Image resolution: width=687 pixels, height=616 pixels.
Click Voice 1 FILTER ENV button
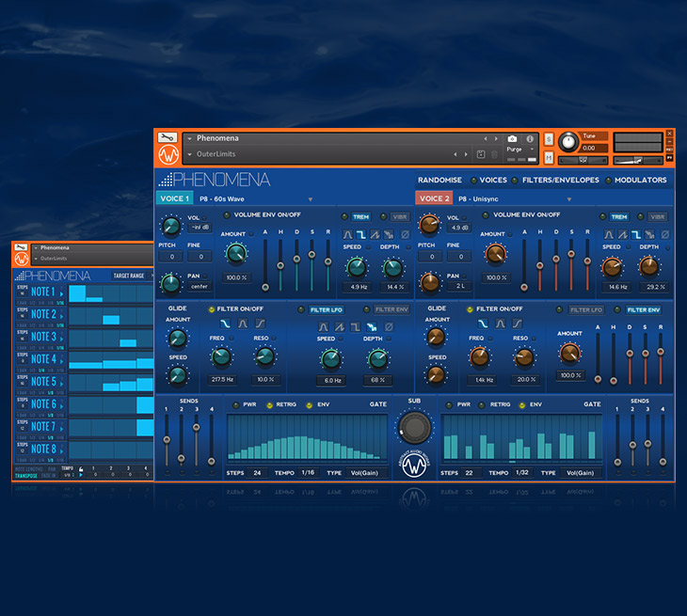click(x=391, y=309)
